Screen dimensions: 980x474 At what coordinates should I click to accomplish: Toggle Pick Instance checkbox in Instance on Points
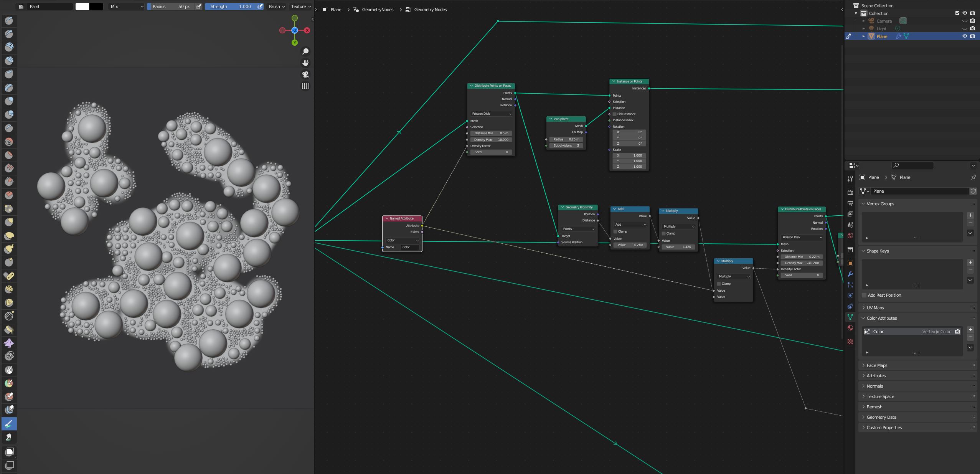click(x=614, y=114)
